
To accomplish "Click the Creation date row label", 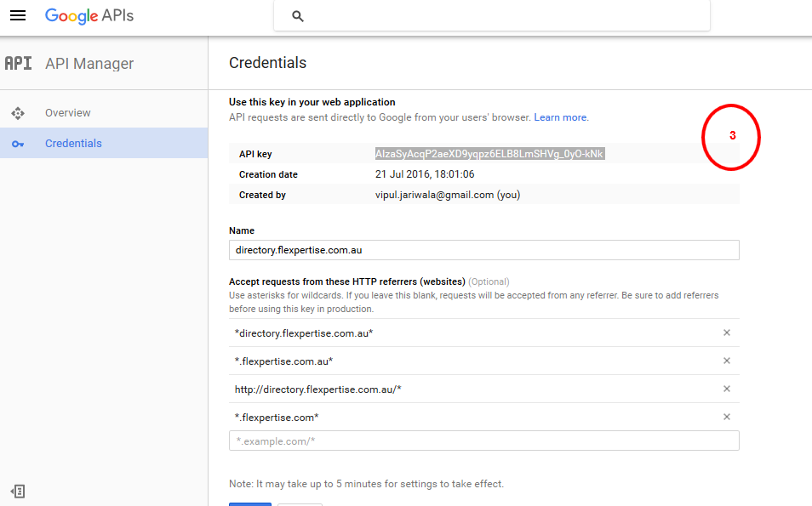I will tap(268, 174).
